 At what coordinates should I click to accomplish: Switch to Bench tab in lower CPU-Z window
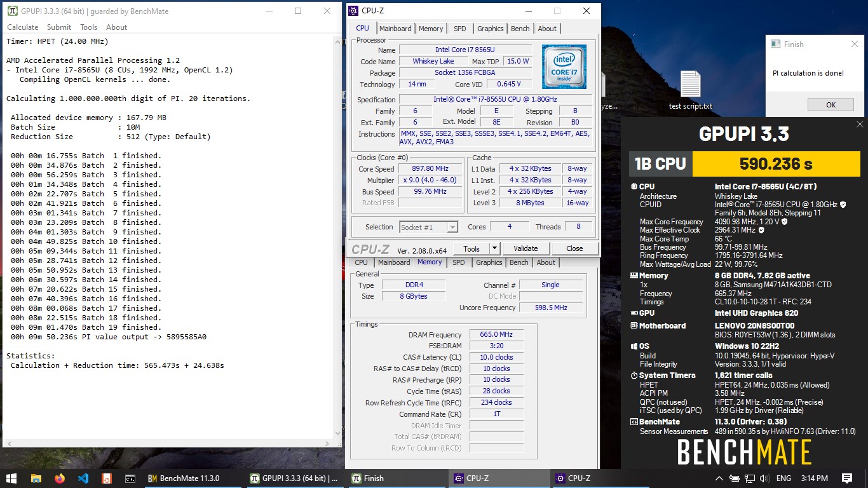tap(519, 262)
